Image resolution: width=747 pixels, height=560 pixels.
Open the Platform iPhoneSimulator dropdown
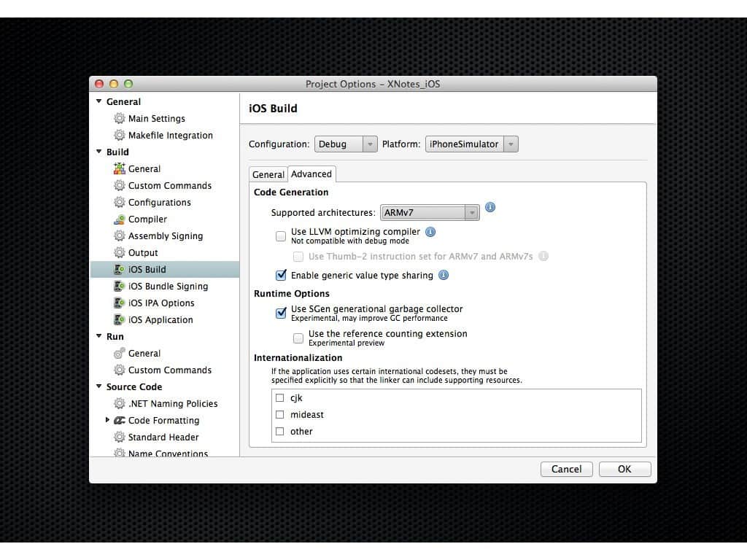point(472,144)
